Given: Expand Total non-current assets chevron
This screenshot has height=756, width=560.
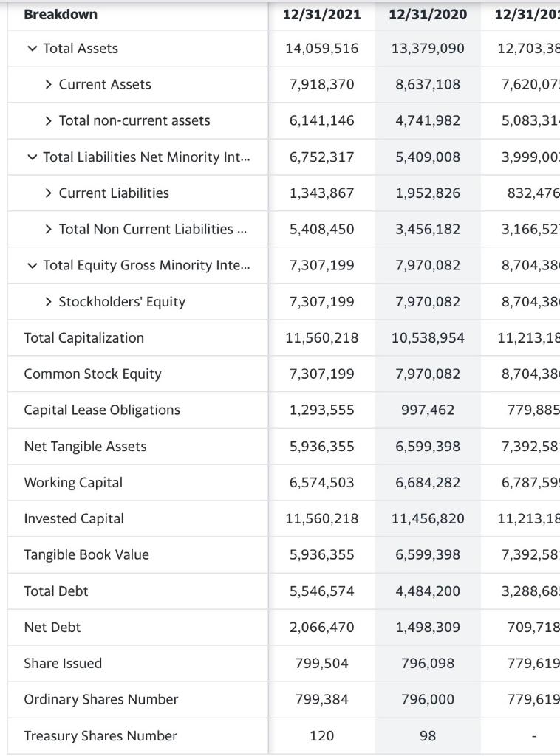Looking at the screenshot, I should (x=48, y=121).
